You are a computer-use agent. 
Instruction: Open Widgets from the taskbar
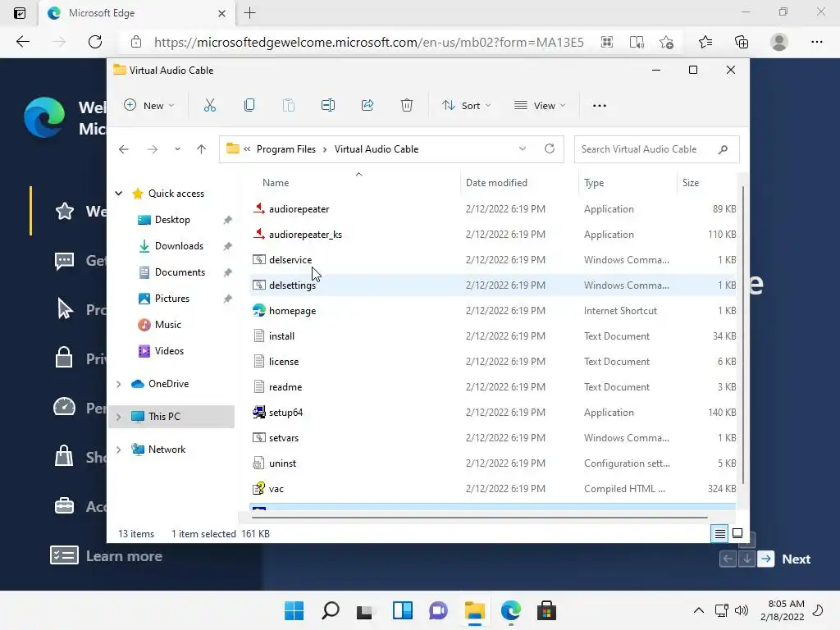pos(402,610)
